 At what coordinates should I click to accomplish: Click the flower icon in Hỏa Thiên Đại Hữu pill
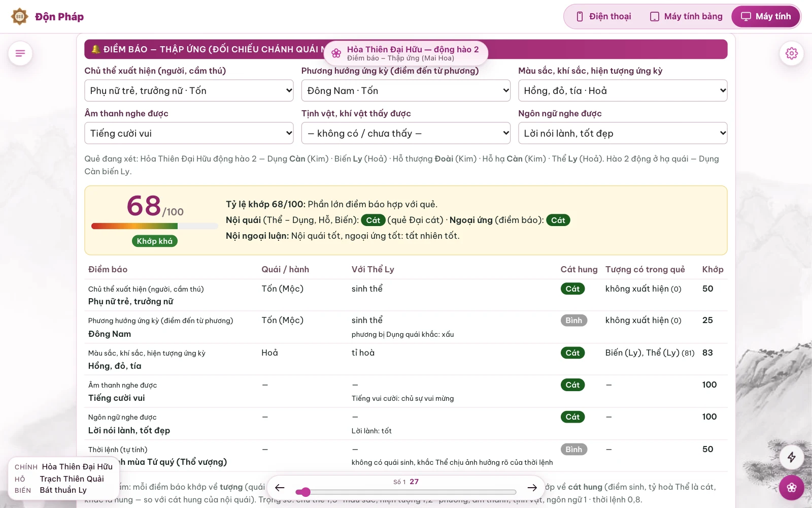(x=336, y=53)
